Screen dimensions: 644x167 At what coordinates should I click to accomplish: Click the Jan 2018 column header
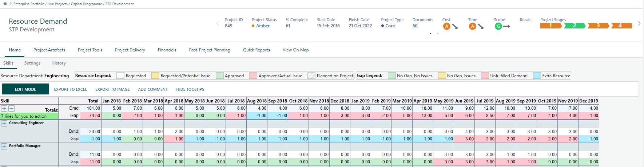112,101
